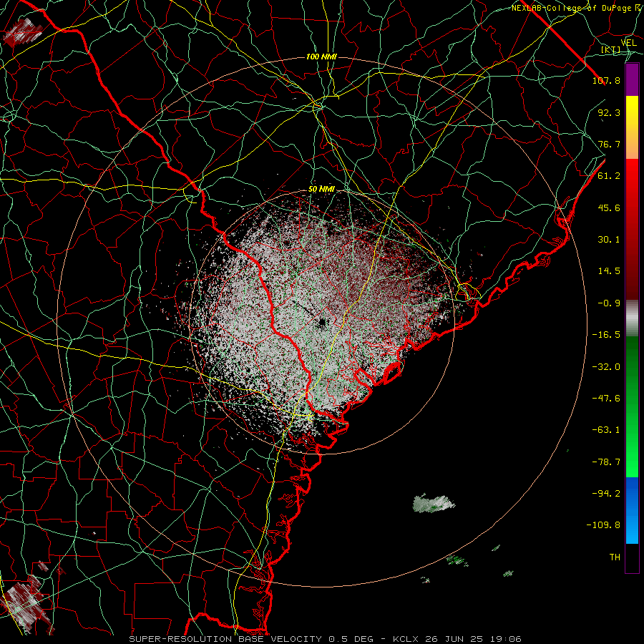This screenshot has width=644, height=644.
Task: Click the -47.6 legend value
Action: (606, 399)
